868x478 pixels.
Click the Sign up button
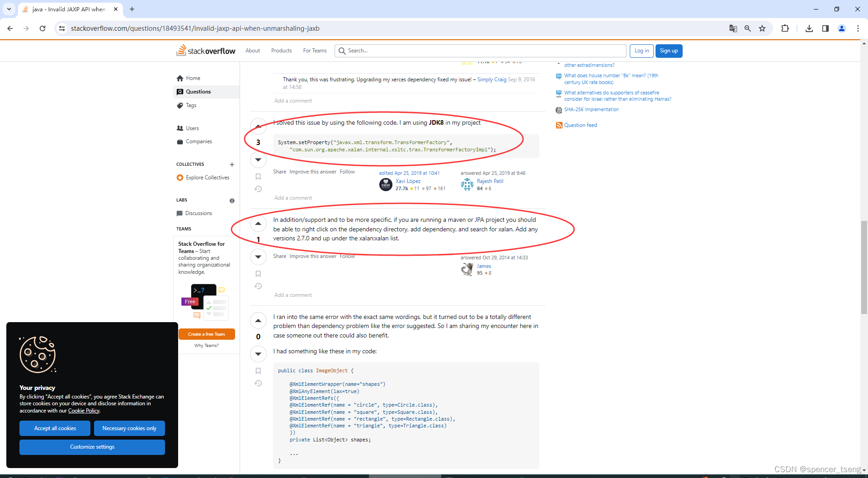click(x=669, y=51)
